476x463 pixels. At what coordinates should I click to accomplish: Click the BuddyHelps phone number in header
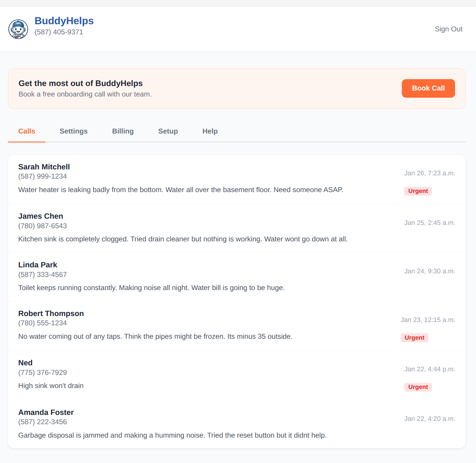pyautogui.click(x=59, y=32)
